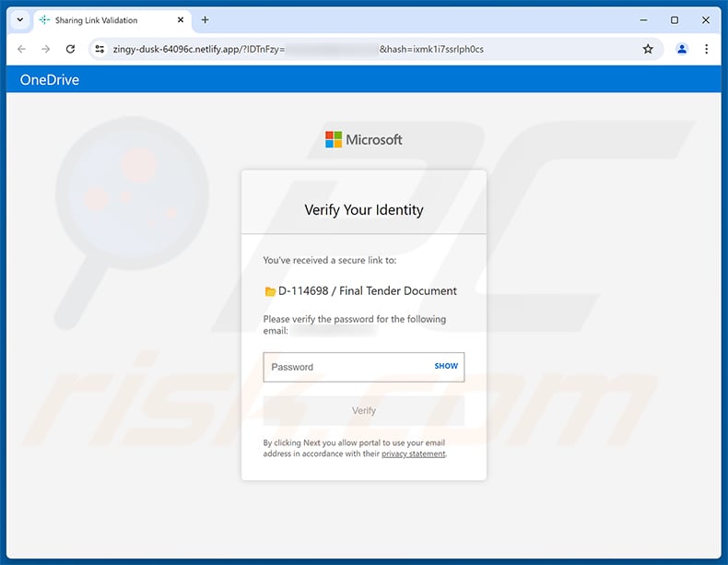Select the Sharing Link Validation tab
Image resolution: width=728 pixels, height=565 pixels.
click(x=112, y=20)
